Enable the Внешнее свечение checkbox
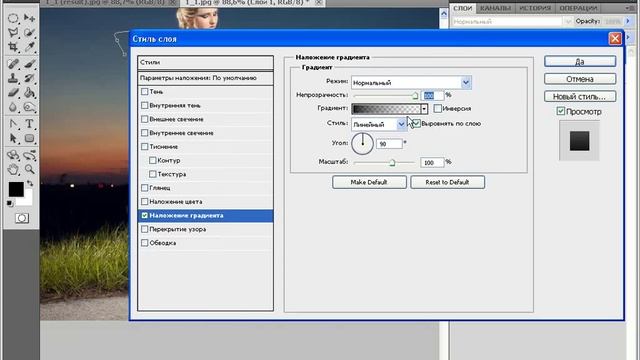The width and height of the screenshot is (640, 360). 144,119
